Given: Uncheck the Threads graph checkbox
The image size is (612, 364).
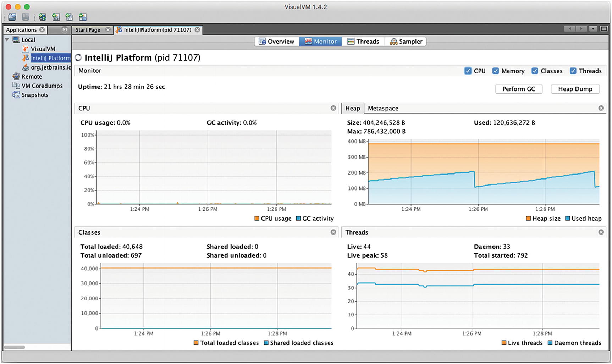Looking at the screenshot, I should click(x=573, y=71).
